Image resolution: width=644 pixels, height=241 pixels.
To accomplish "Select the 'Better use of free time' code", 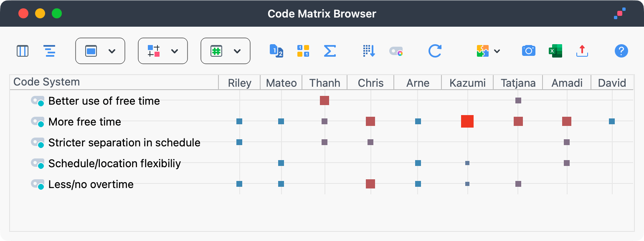I will [104, 101].
